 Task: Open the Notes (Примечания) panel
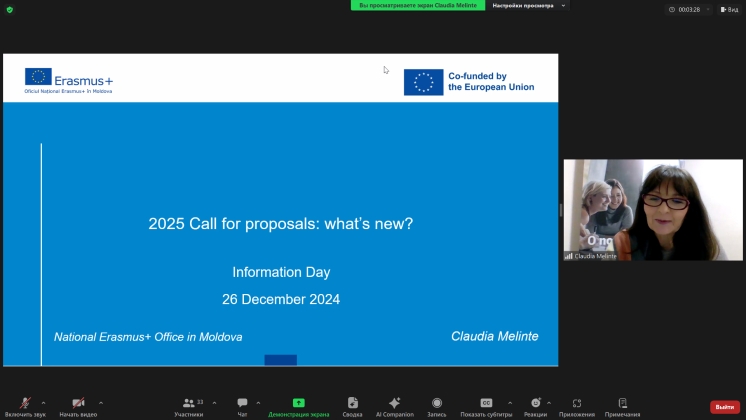coord(622,404)
